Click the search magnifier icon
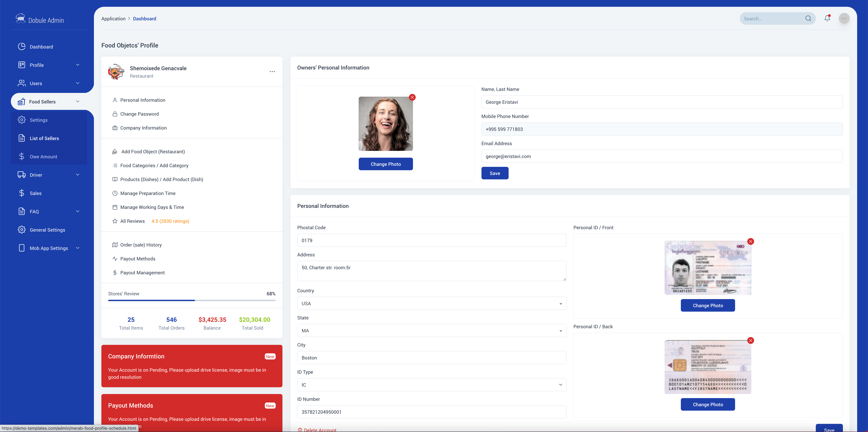This screenshot has width=868, height=432. pyautogui.click(x=808, y=18)
